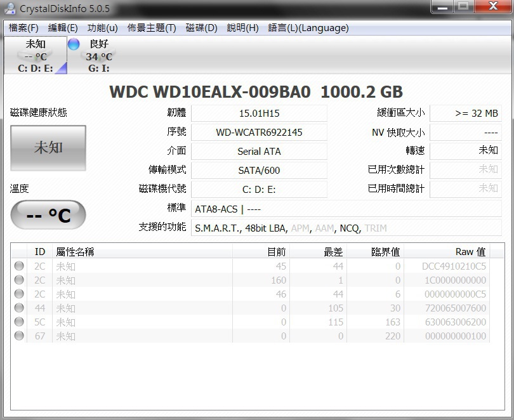Click the transfer mode field SATA/600

click(x=259, y=171)
